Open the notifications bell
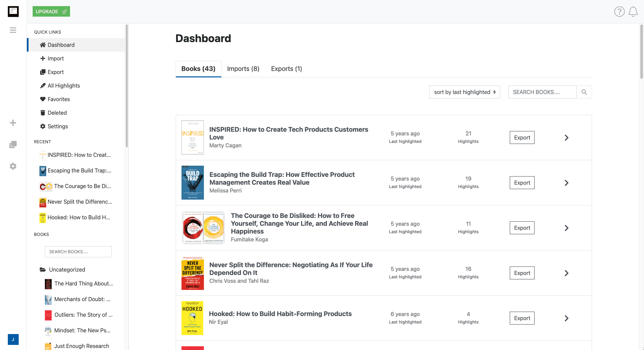This screenshot has height=350, width=644. tap(633, 12)
